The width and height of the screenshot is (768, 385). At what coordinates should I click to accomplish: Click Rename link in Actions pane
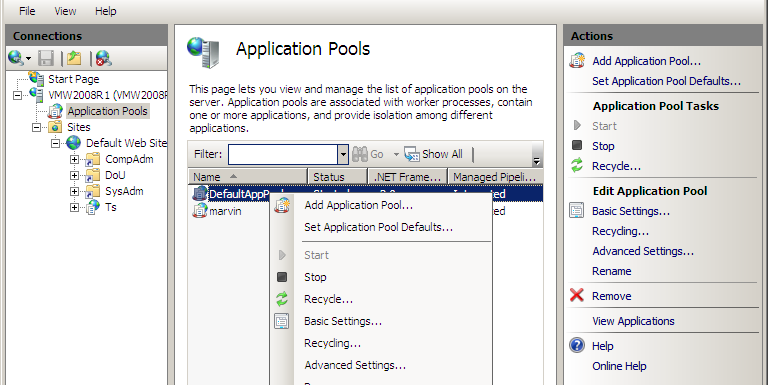click(x=612, y=271)
